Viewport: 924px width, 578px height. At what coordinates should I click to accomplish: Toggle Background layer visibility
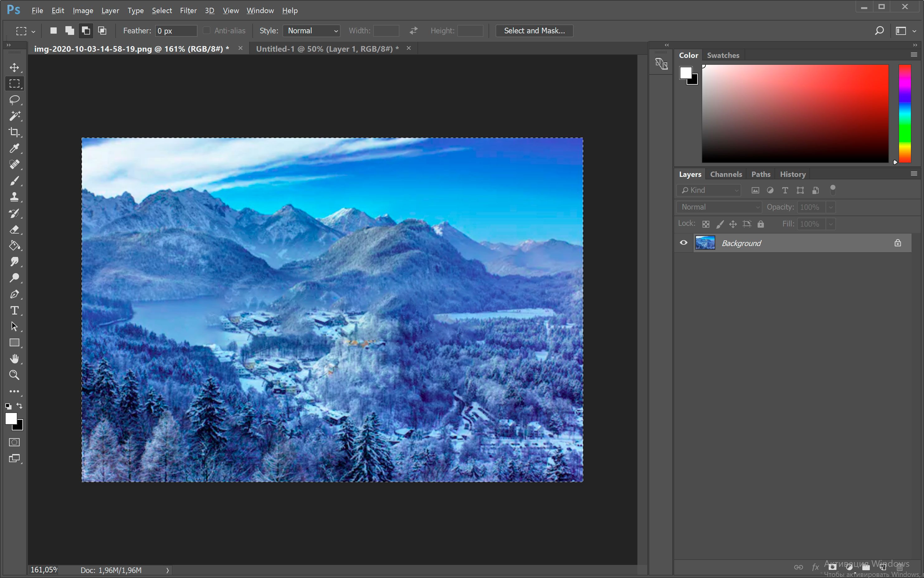[683, 242]
